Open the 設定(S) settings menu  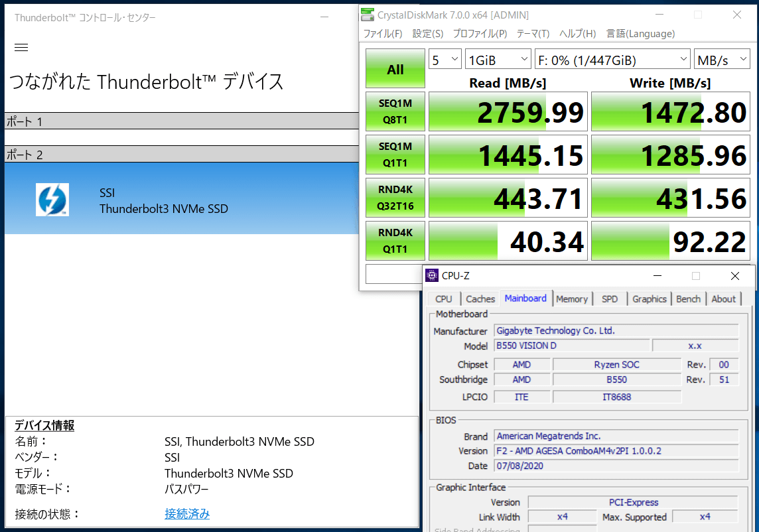pos(428,34)
